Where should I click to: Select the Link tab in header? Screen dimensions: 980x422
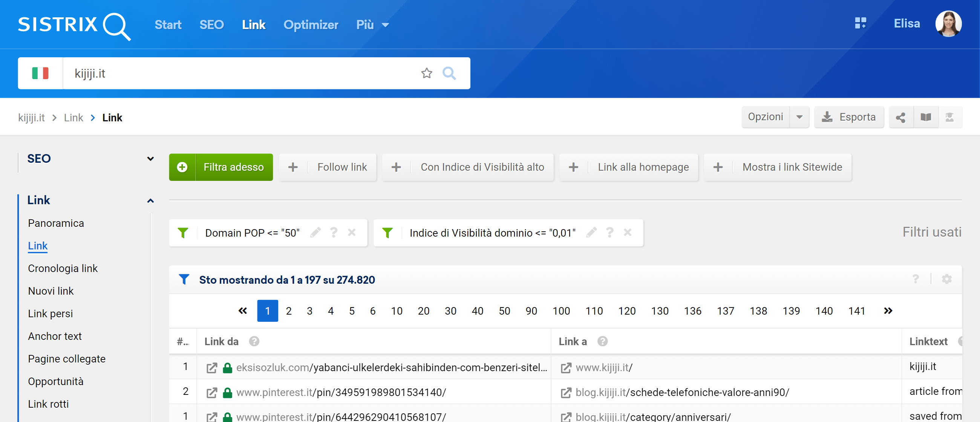(253, 25)
